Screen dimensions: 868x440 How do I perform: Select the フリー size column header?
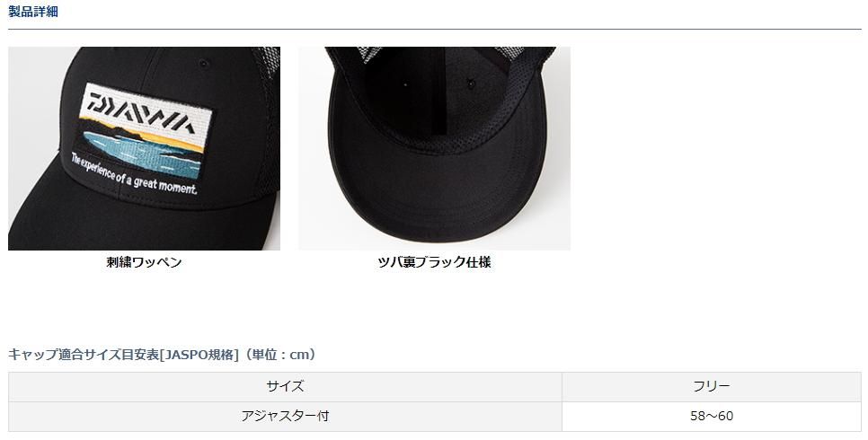tap(712, 386)
